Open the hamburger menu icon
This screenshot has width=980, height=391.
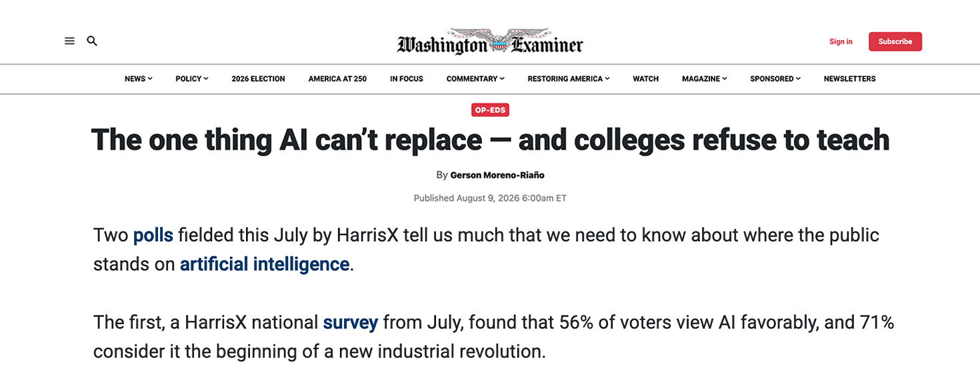click(x=69, y=41)
